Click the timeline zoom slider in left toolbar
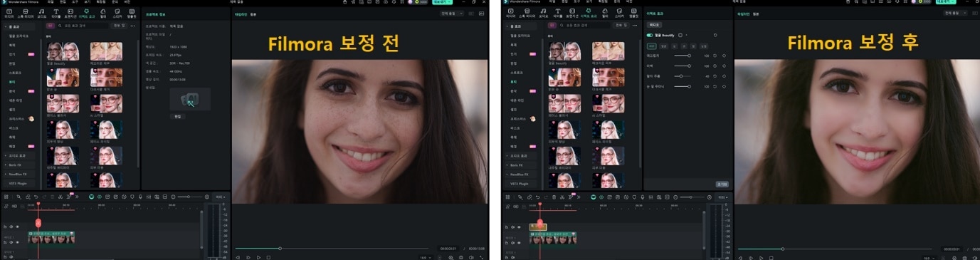Screen dimensions: 980x260 (190, 196)
